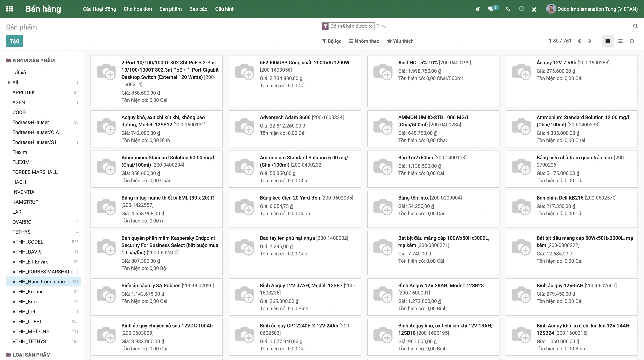This screenshot has width=644, height=360.
Task: Remove the 'Có thể bán được' filter
Action: [x=370, y=26]
